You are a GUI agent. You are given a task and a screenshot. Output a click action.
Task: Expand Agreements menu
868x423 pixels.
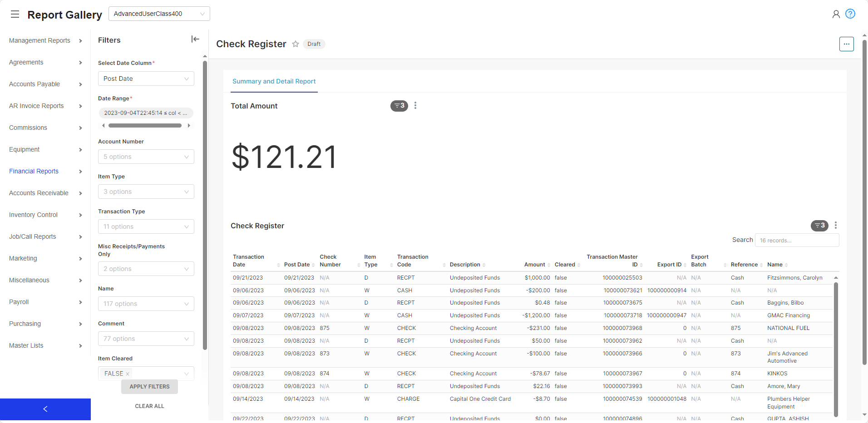pos(45,62)
